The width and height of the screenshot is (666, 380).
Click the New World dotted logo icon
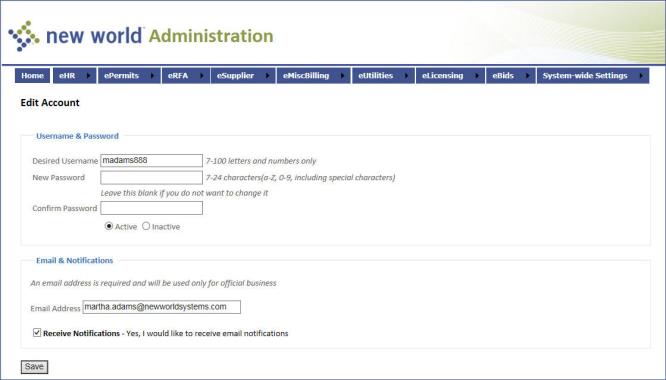(24, 36)
